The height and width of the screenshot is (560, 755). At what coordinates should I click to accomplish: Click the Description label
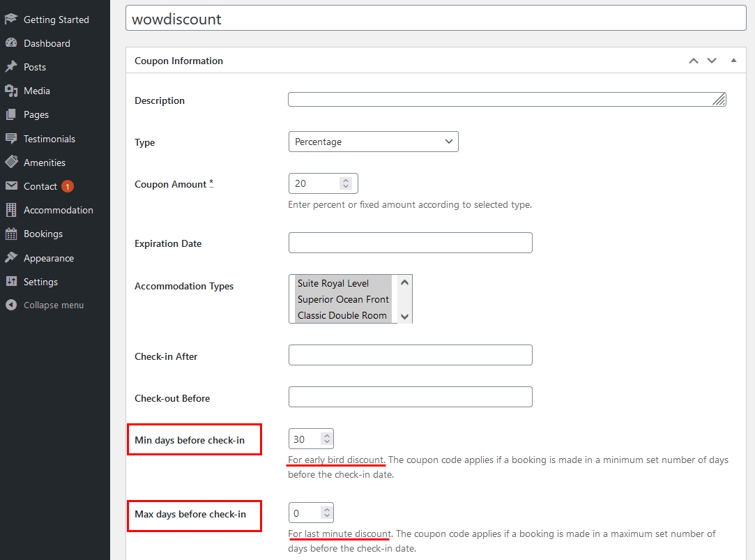160,100
